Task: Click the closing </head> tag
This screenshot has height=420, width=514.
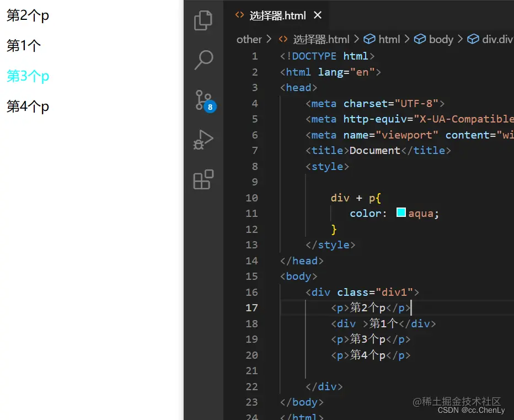Action: (x=302, y=260)
